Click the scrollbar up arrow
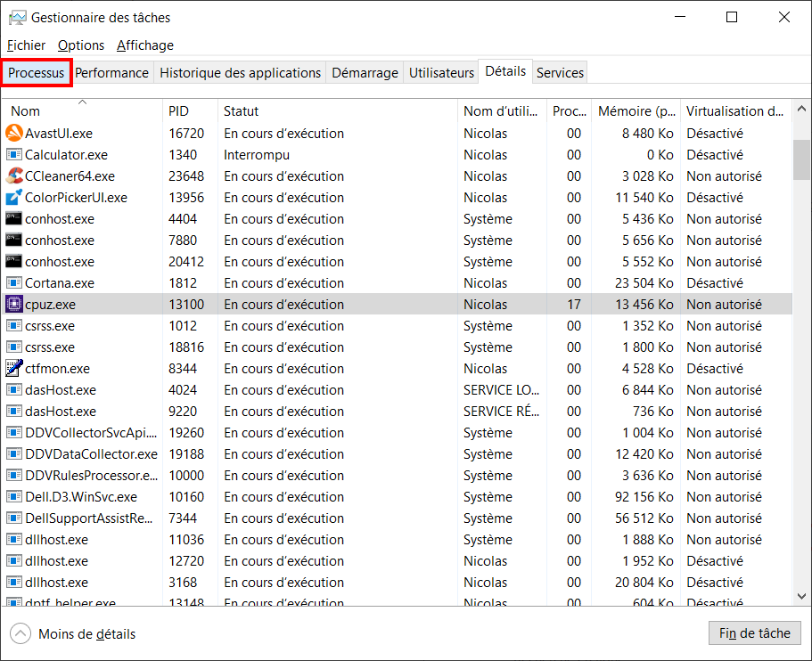The height and width of the screenshot is (661, 812). point(801,109)
